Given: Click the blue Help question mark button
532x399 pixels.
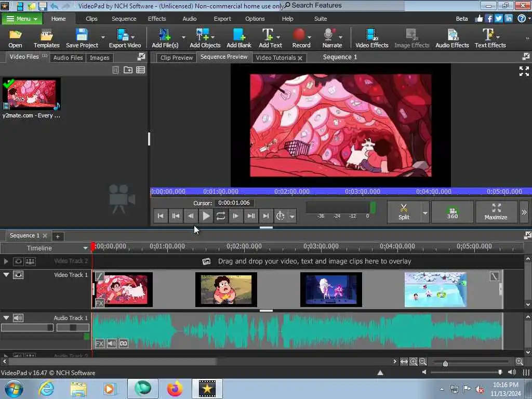Looking at the screenshot, I should 522,18.
